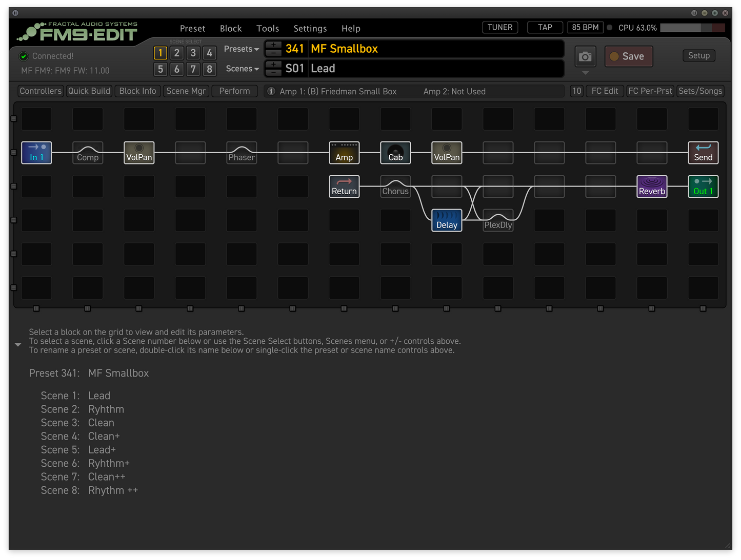Click the 10 button beside FC Edit
The image size is (741, 560).
[577, 91]
